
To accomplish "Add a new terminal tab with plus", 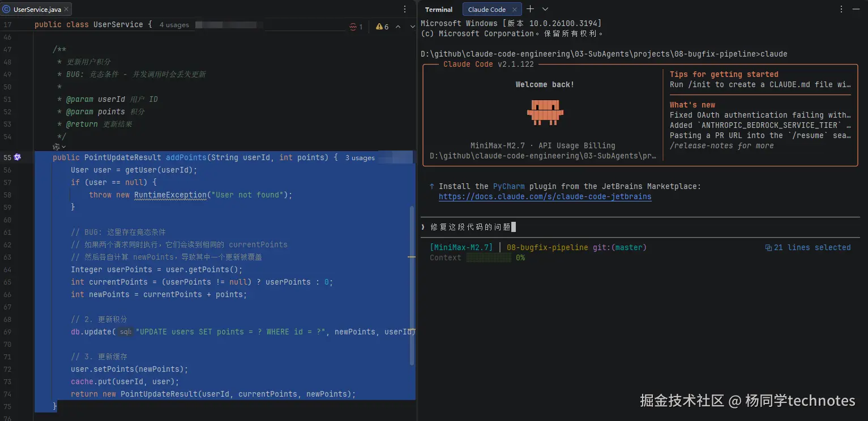I will [530, 9].
